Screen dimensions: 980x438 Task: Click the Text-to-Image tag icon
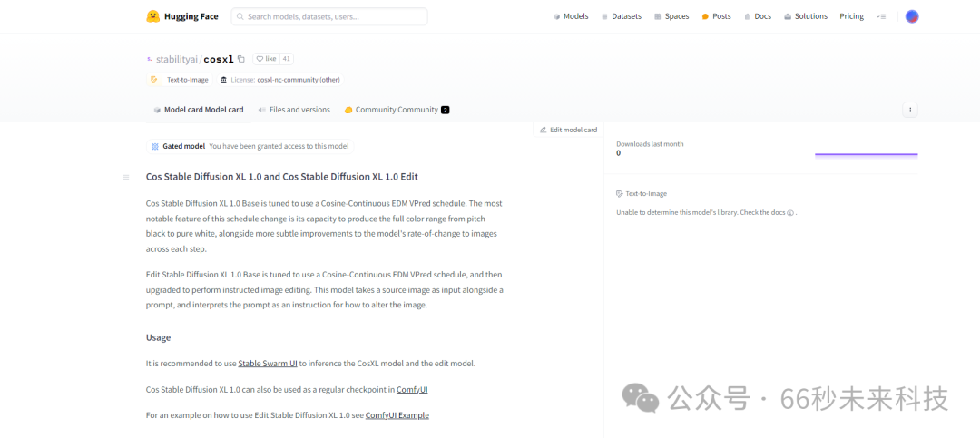coord(153,80)
